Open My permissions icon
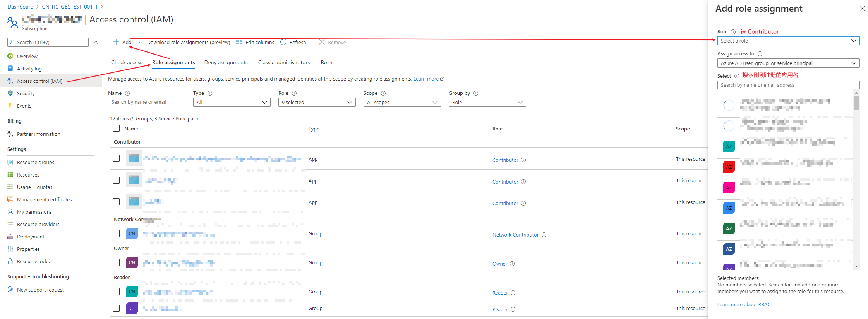 coord(10,212)
